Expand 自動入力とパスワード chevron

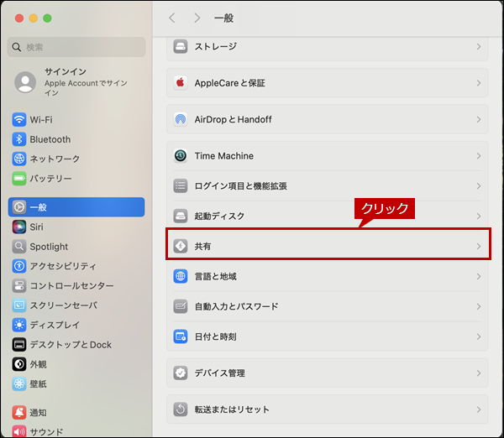(479, 306)
